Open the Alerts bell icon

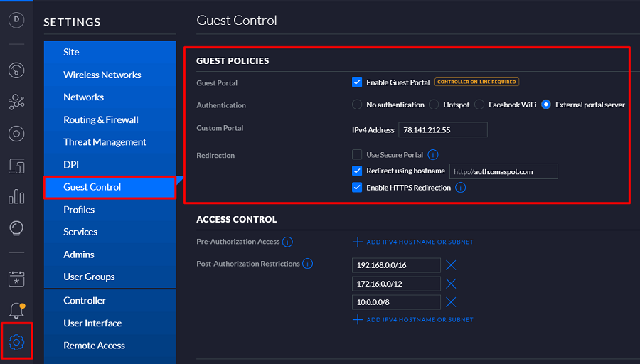16,310
